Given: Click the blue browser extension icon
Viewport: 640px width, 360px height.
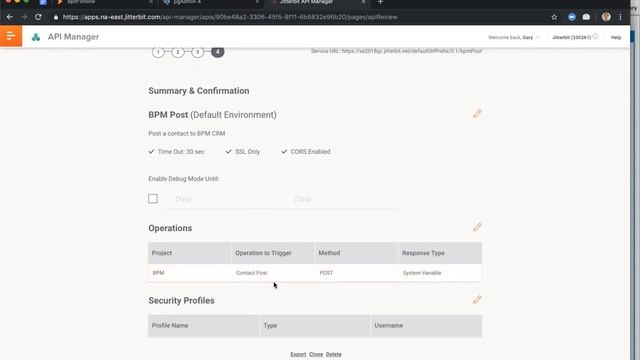Looking at the screenshot, I should [572, 17].
